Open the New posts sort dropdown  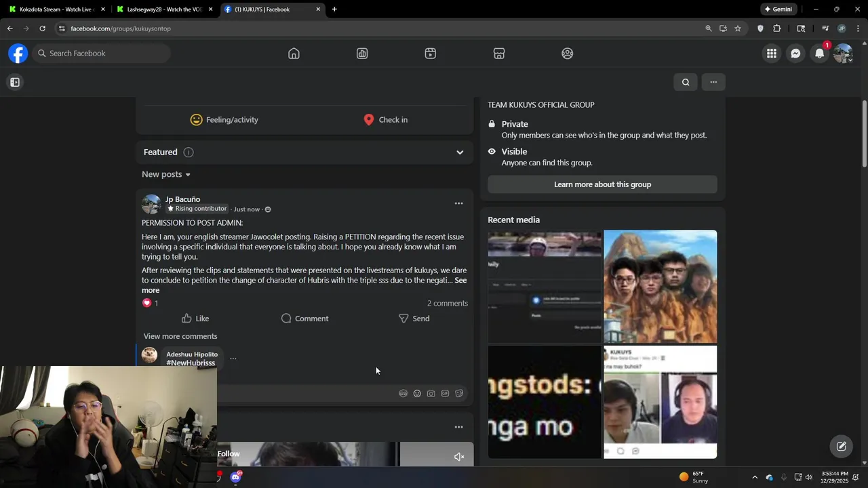click(166, 174)
